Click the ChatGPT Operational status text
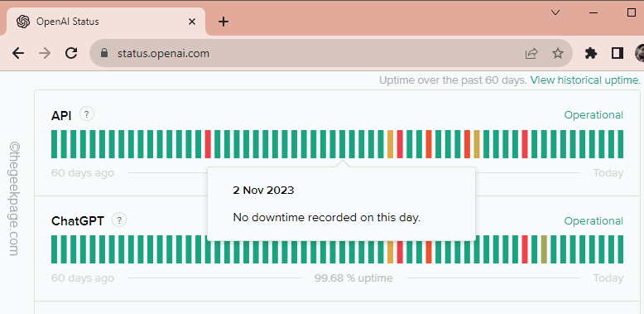 click(x=594, y=221)
